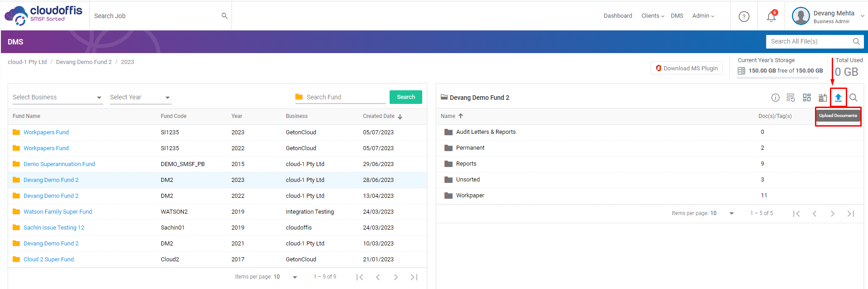The height and width of the screenshot is (289, 868).
Task: Open the Workpaper folder row
Action: 650,196
